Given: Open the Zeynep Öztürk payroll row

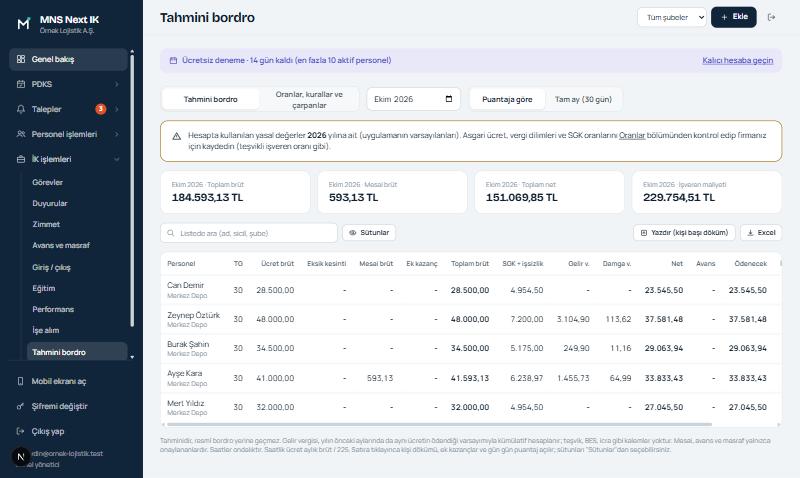Looking at the screenshot, I should (x=470, y=319).
